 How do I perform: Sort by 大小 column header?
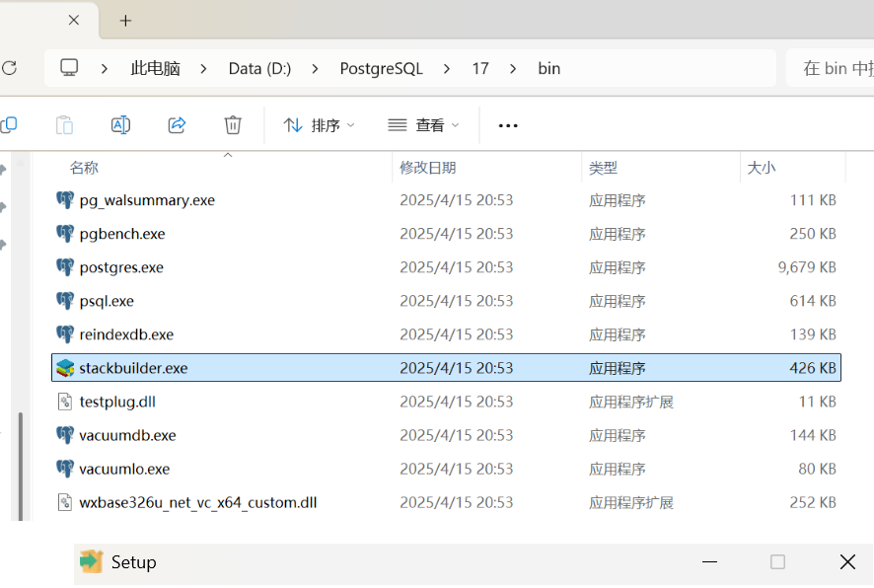[x=761, y=168]
